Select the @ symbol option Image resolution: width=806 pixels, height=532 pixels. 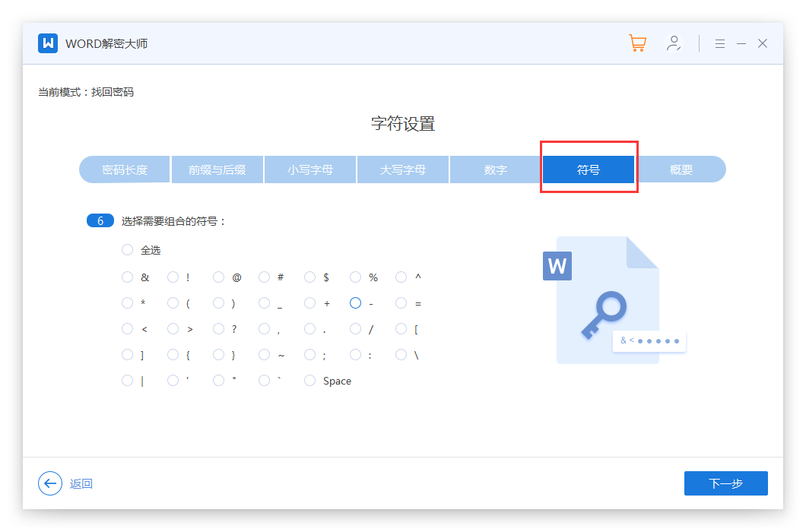218,277
